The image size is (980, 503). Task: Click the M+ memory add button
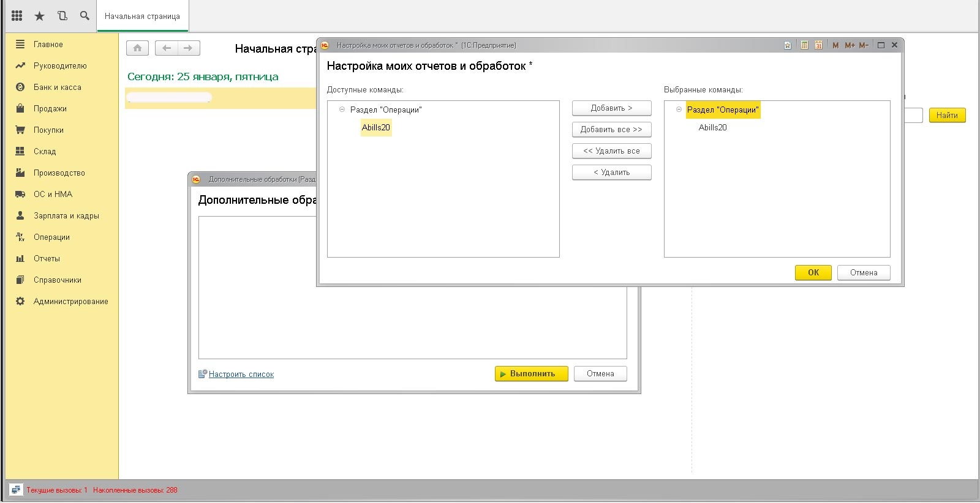click(x=850, y=45)
